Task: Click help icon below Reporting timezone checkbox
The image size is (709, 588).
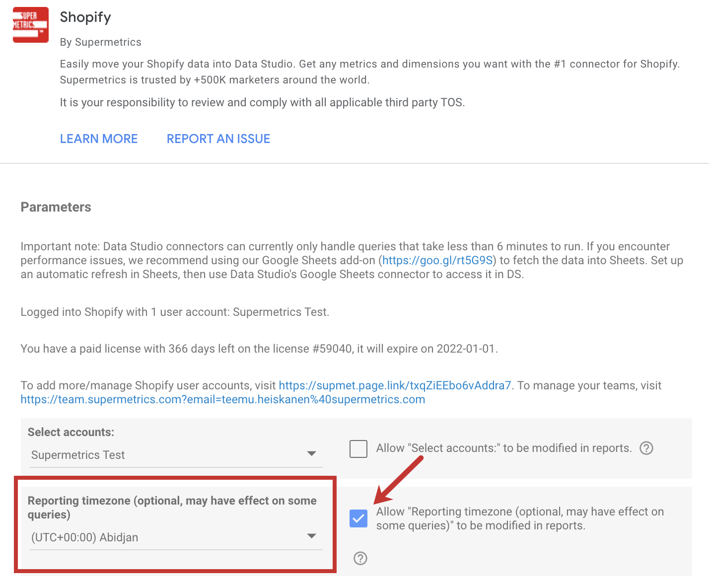Action: (x=360, y=558)
